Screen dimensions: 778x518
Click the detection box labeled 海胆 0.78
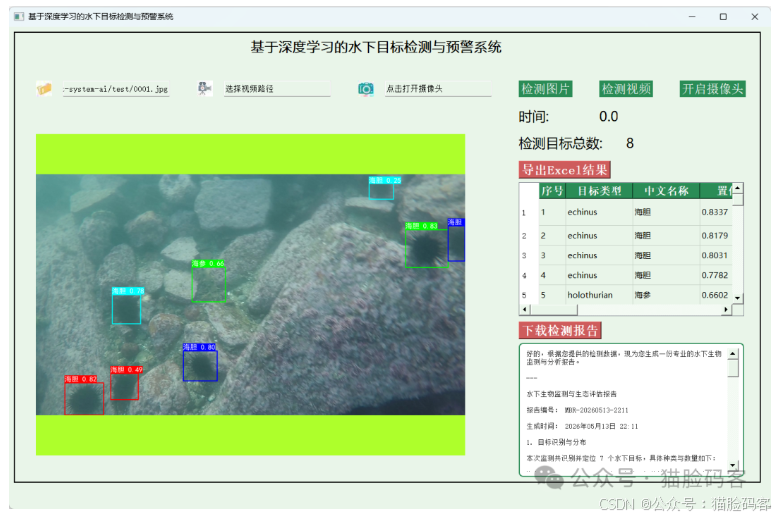pos(127,309)
